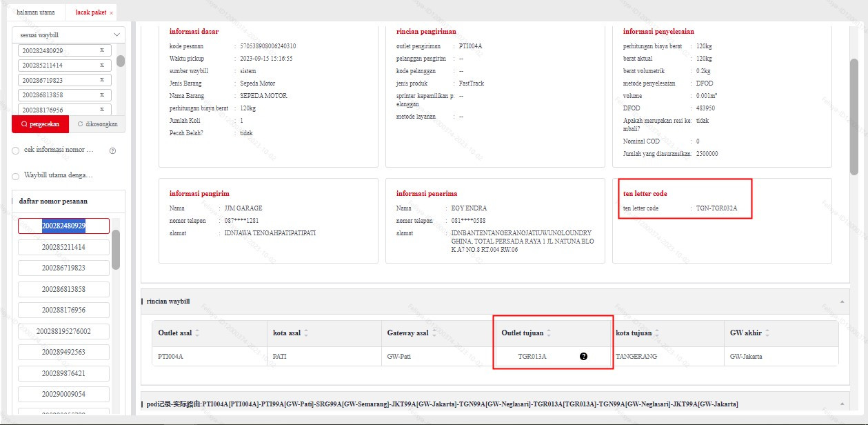Remove waybill 200286719823 tag with x
The height and width of the screenshot is (425, 868).
tap(102, 80)
